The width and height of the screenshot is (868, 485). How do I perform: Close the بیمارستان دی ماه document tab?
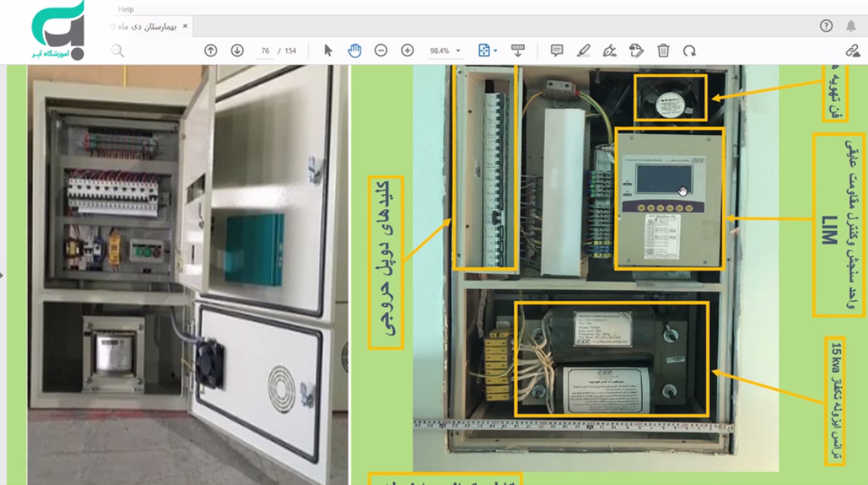[185, 26]
